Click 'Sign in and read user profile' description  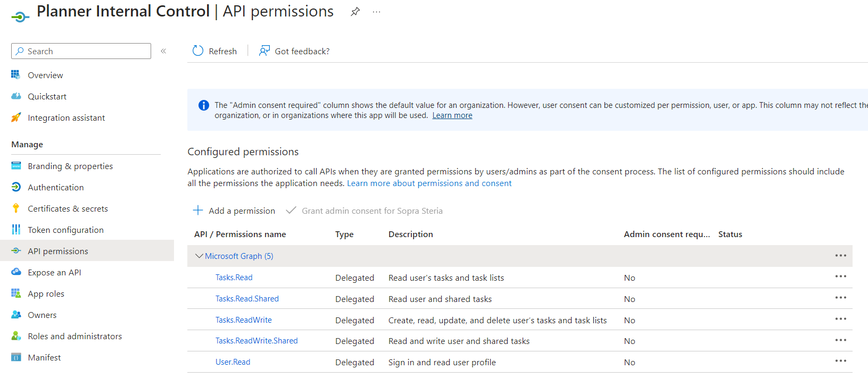pyautogui.click(x=442, y=362)
